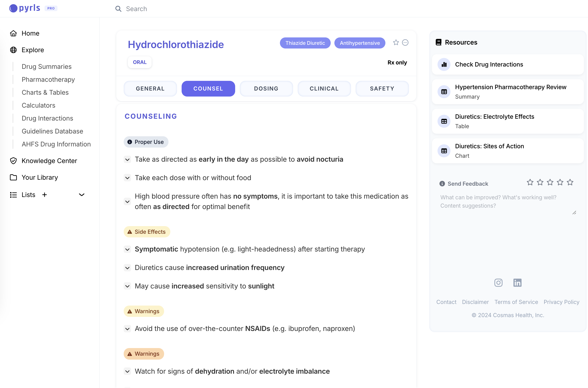Open the more options ellipsis icon

[x=405, y=42]
